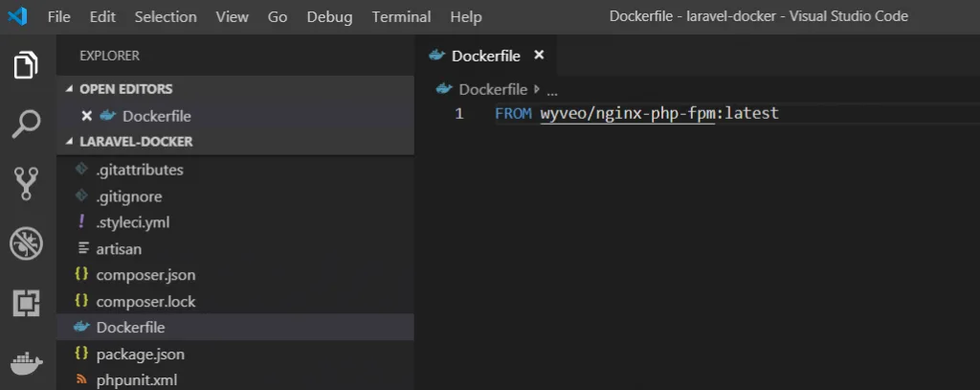Open the View menu
The height and width of the screenshot is (390, 980).
pos(233,17)
